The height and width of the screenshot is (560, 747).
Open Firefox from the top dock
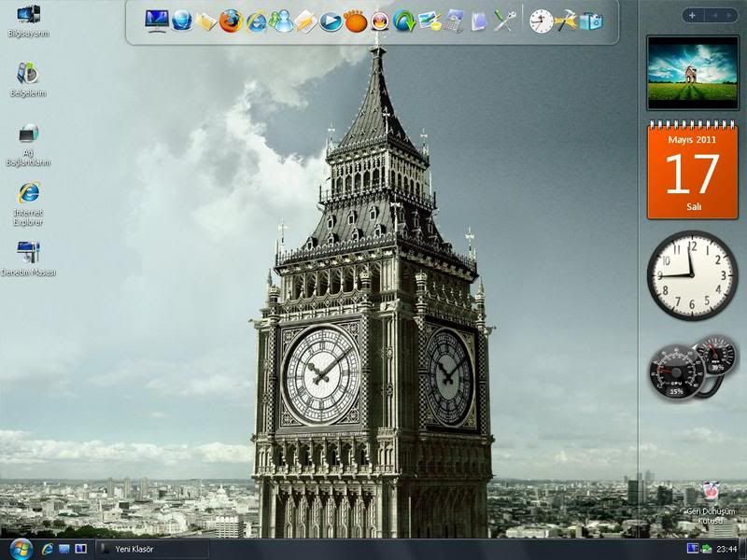click(231, 21)
